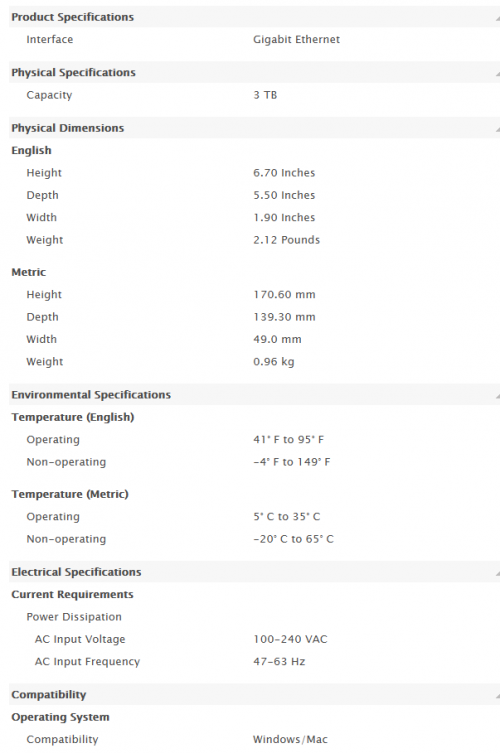
Task: Click the 'Depth' label beside 139.30 mm
Action: [x=42, y=317]
